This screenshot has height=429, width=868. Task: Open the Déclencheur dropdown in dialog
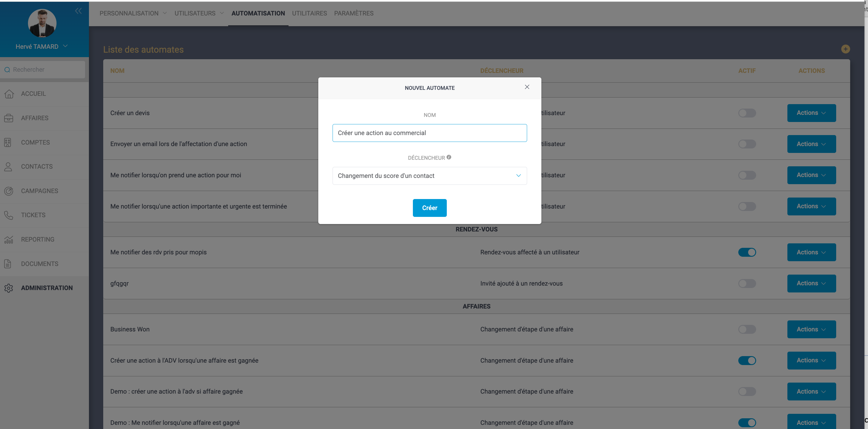coord(429,176)
